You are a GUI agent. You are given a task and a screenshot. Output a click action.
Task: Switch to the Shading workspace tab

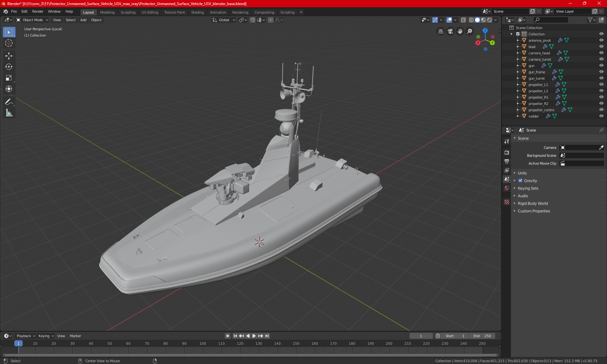click(197, 12)
